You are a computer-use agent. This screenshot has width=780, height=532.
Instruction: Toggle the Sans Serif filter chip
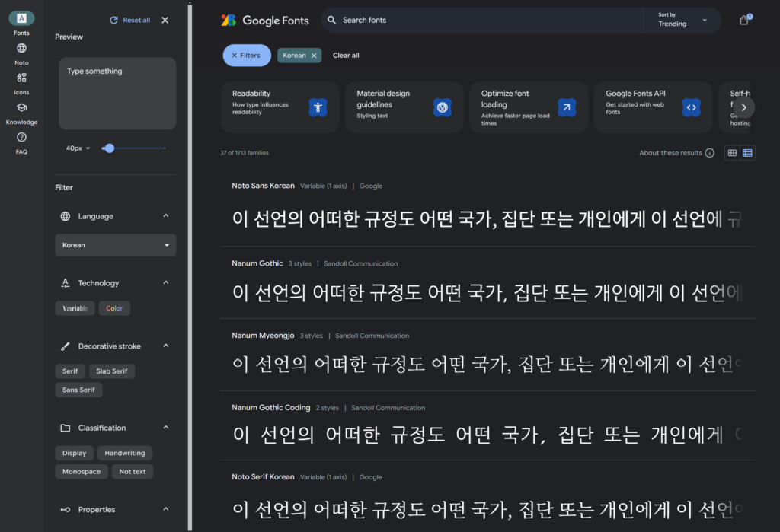click(78, 390)
